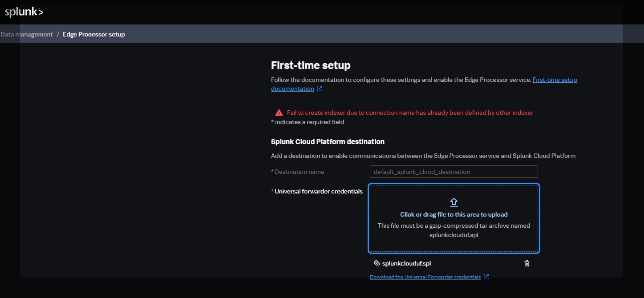Click the upload arrow icon
This screenshot has width=644, height=298.
click(x=454, y=203)
